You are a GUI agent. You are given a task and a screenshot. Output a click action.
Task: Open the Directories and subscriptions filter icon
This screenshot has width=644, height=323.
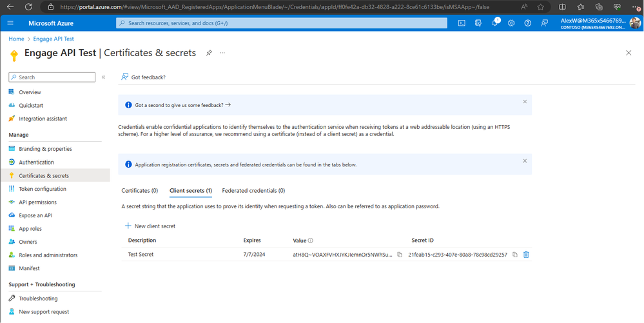[x=478, y=23]
